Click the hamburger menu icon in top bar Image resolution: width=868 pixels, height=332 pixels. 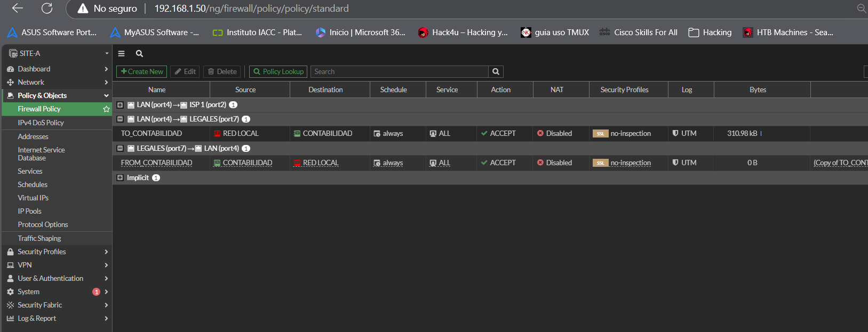[x=122, y=53]
